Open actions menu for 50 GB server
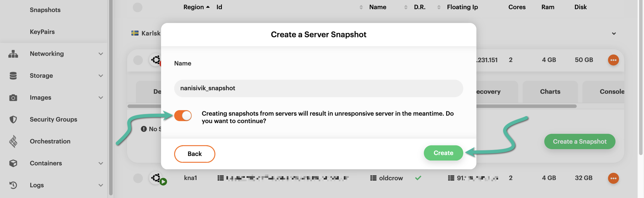This screenshot has width=644, height=198. [613, 60]
